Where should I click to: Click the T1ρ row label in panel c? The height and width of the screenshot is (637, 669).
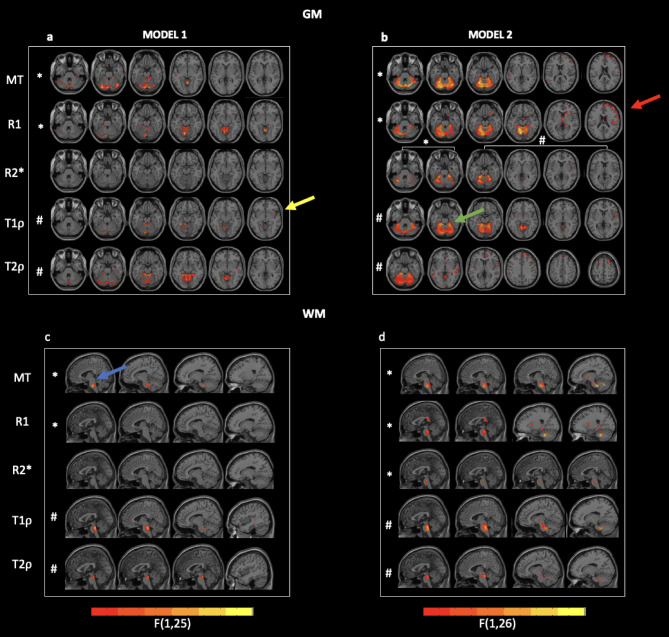pyautogui.click(x=22, y=521)
